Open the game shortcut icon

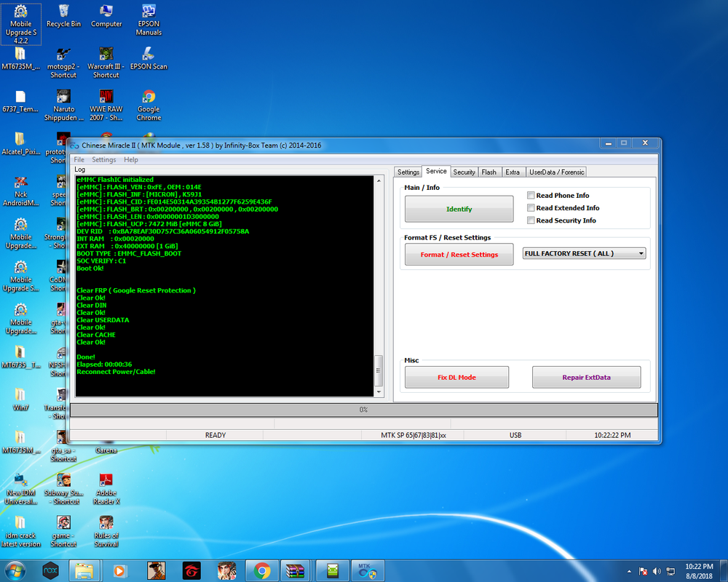[63, 532]
